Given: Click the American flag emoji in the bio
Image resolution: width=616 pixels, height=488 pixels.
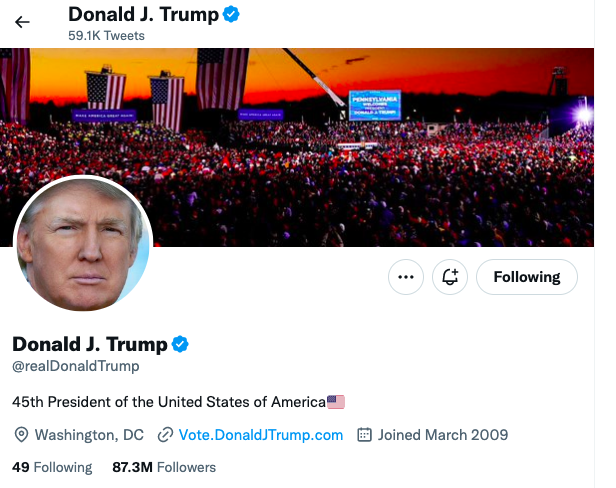Looking at the screenshot, I should pyautogui.click(x=336, y=402).
